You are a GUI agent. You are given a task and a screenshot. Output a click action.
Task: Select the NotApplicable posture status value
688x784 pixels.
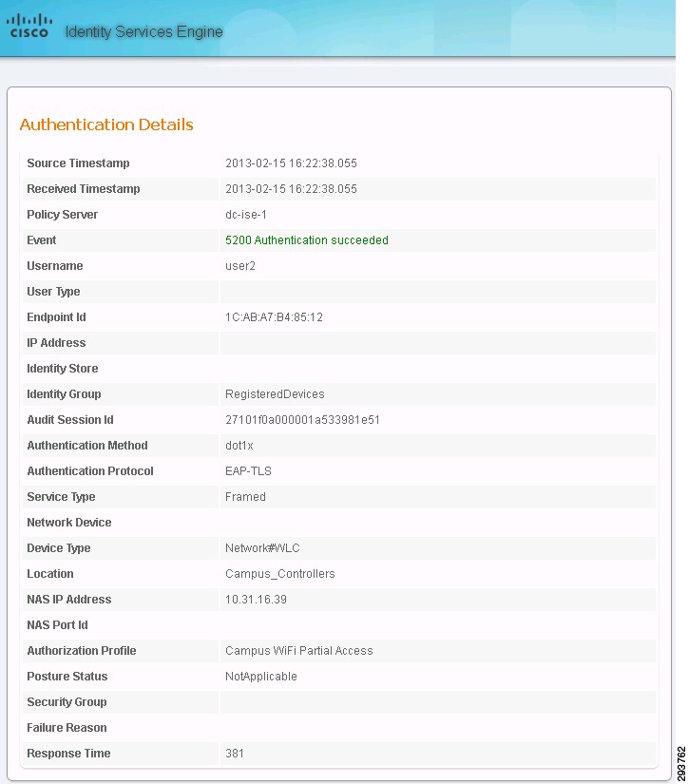[x=261, y=677]
